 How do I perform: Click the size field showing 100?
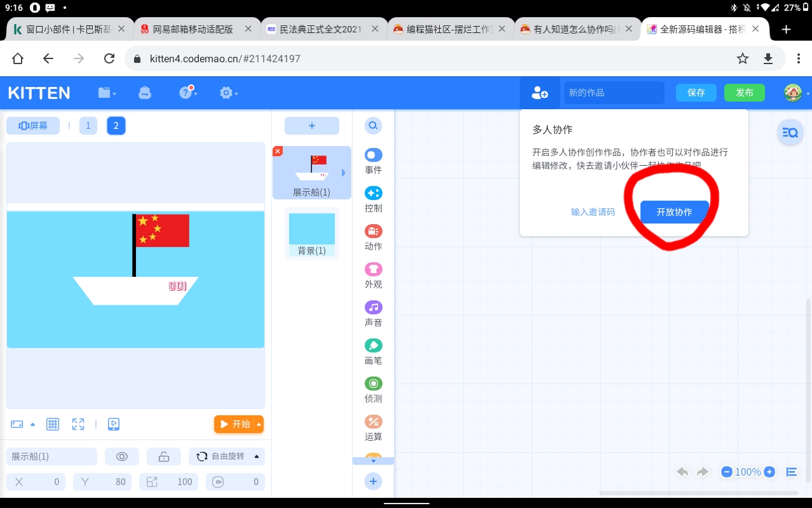pyautogui.click(x=168, y=482)
